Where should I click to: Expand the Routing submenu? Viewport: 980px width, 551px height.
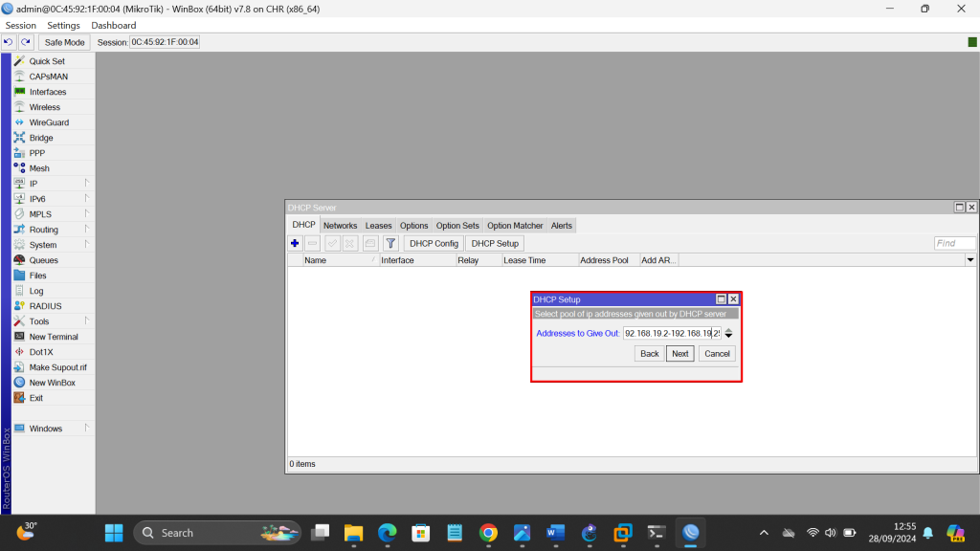point(43,230)
